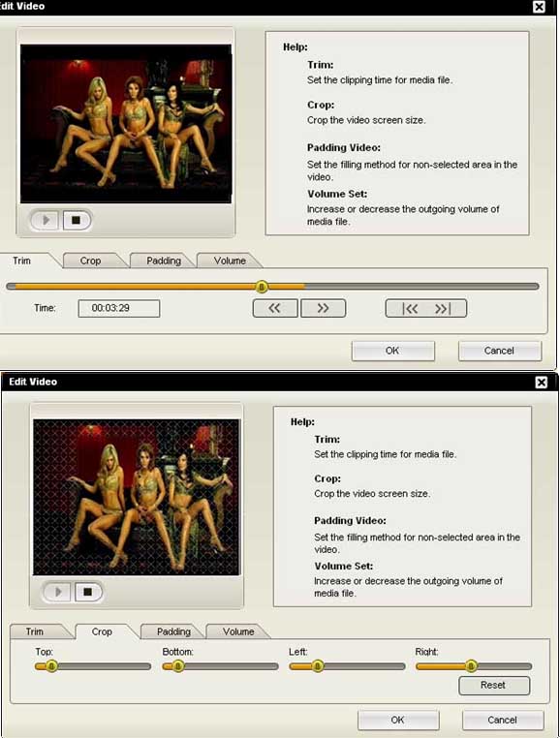Open the Crop tab in the upper window
The image size is (560, 738).
(x=90, y=261)
